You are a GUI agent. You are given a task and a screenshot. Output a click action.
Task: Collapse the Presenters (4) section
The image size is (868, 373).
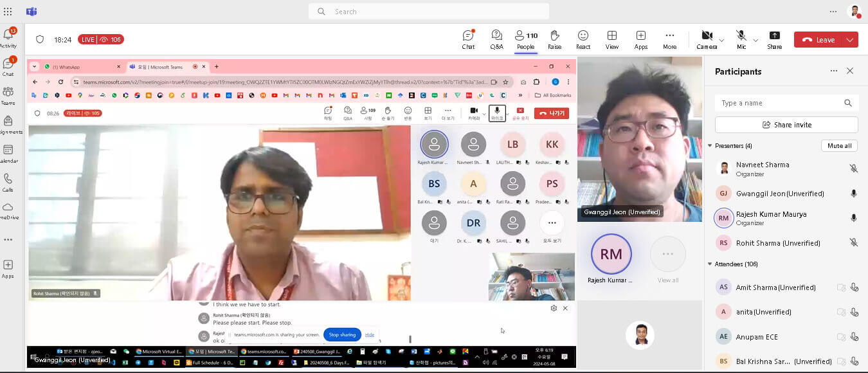[x=710, y=146]
